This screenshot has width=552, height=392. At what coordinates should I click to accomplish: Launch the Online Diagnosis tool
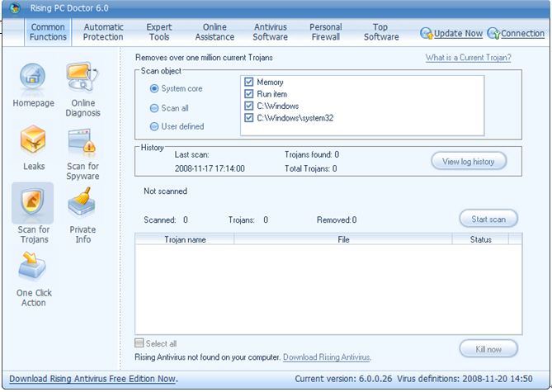(x=82, y=79)
